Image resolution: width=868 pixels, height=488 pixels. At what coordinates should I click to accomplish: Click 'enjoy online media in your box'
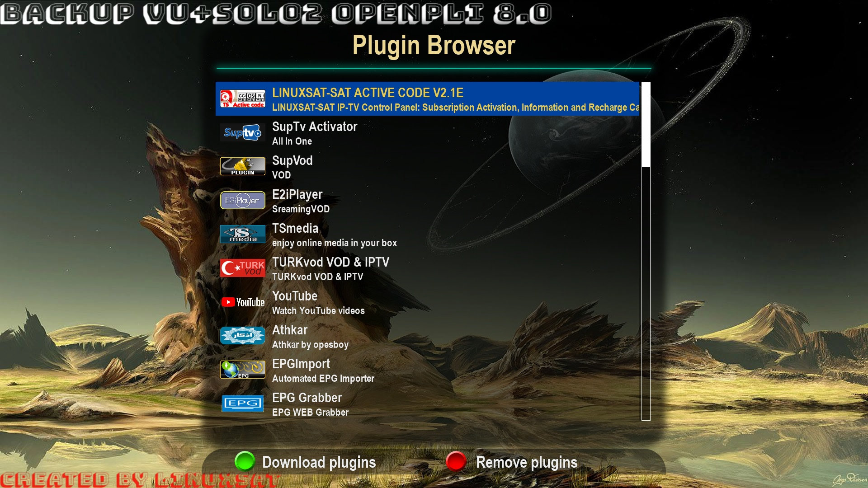[x=335, y=243]
